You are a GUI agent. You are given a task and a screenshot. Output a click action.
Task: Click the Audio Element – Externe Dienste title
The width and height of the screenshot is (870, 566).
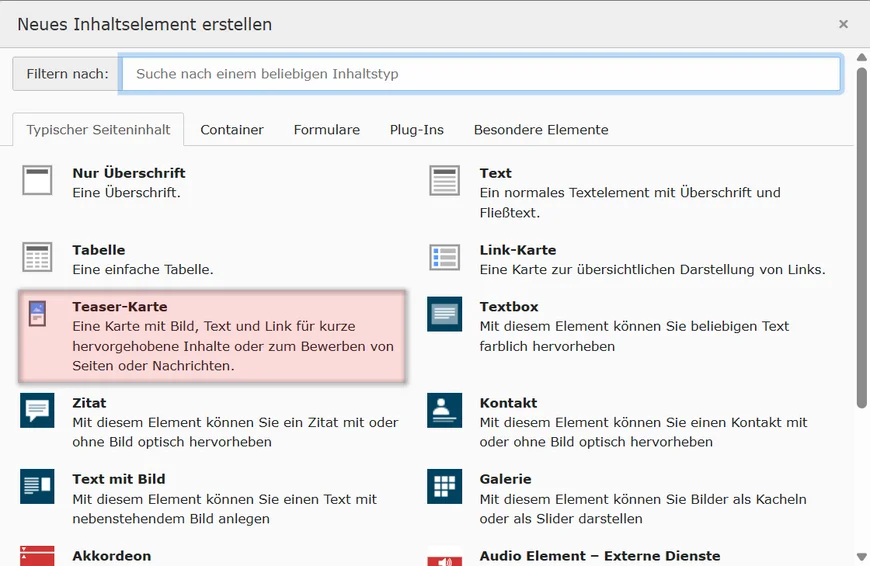pos(600,556)
